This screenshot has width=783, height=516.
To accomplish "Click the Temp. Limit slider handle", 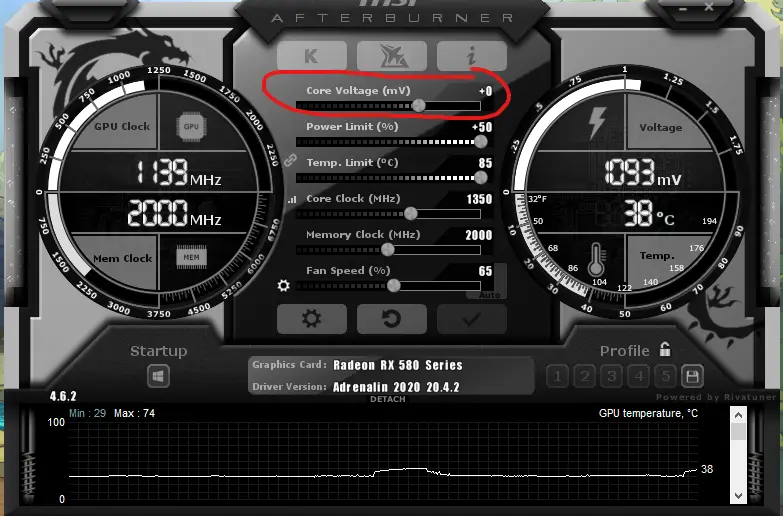I will click(x=480, y=177).
